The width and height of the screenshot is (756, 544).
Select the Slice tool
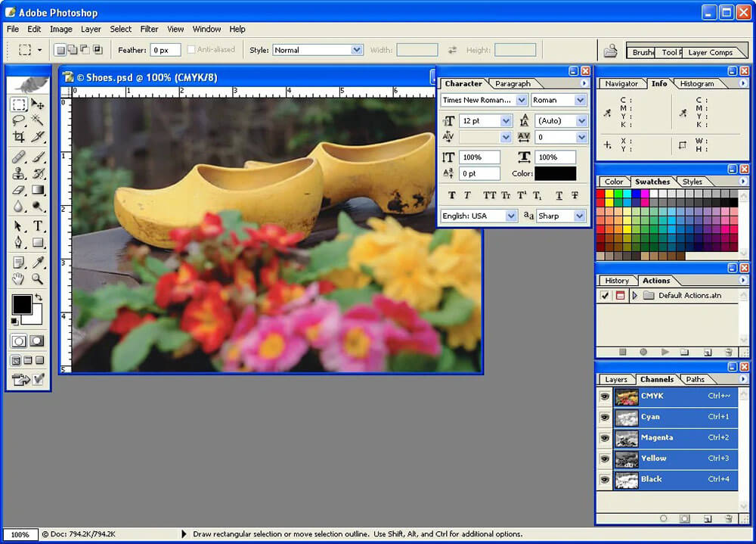pos(38,137)
